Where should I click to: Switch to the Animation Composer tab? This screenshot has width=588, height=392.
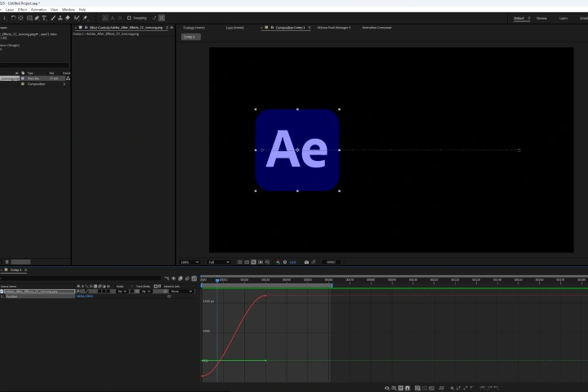point(376,28)
